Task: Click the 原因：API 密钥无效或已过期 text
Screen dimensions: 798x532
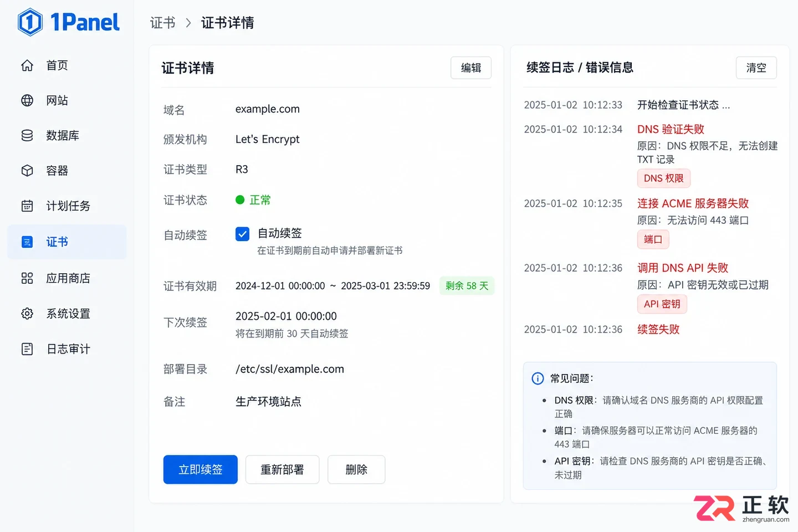Action: [x=703, y=285]
